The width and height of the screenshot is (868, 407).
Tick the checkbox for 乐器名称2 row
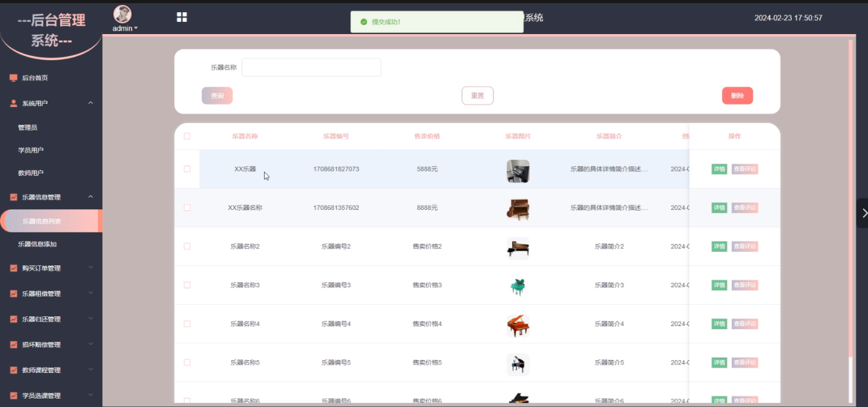point(187,246)
